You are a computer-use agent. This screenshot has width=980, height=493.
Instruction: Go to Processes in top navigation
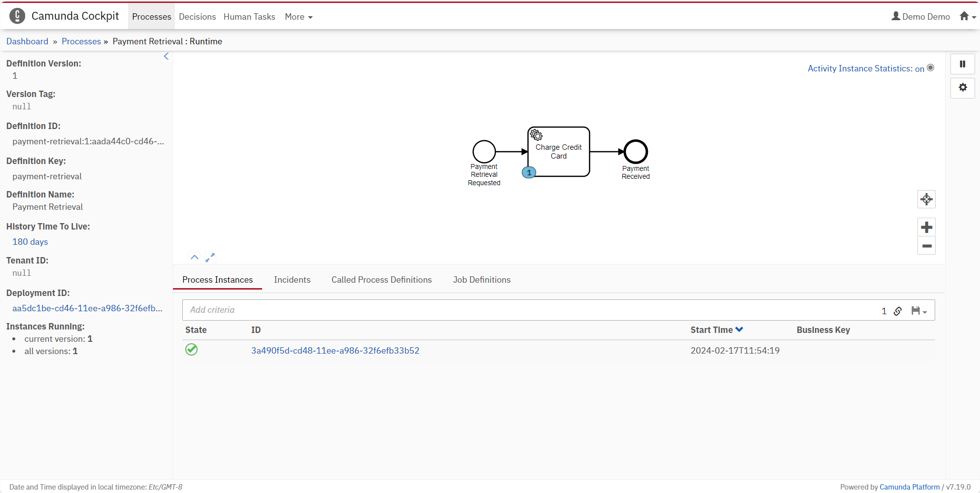[x=152, y=17]
